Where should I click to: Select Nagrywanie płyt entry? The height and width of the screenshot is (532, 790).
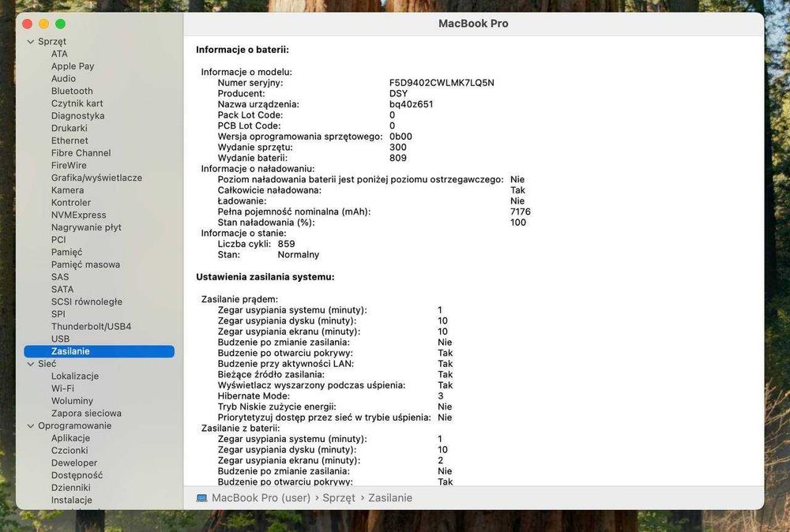86,227
